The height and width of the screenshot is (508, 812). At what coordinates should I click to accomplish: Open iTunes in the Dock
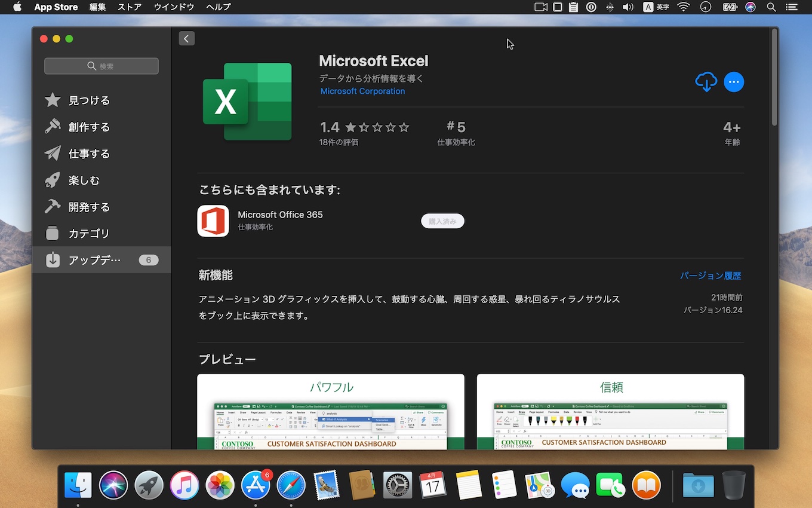point(184,485)
